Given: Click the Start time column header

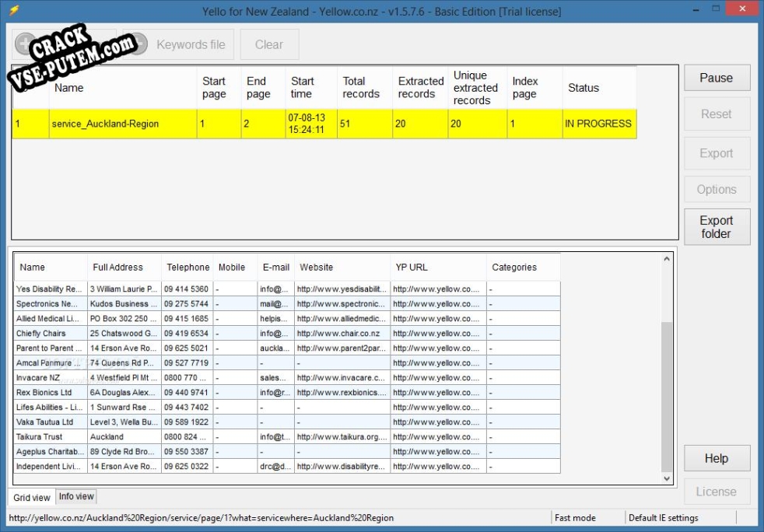Looking at the screenshot, I should [311, 88].
